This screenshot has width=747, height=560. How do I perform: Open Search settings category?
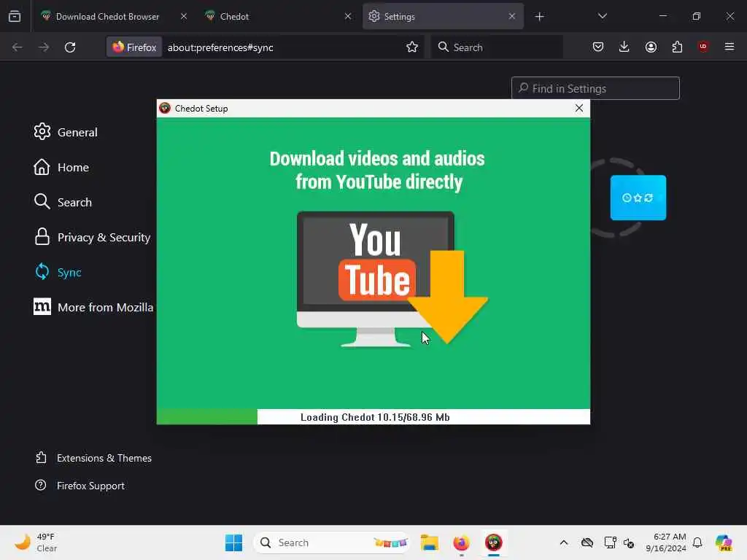pyautogui.click(x=63, y=203)
